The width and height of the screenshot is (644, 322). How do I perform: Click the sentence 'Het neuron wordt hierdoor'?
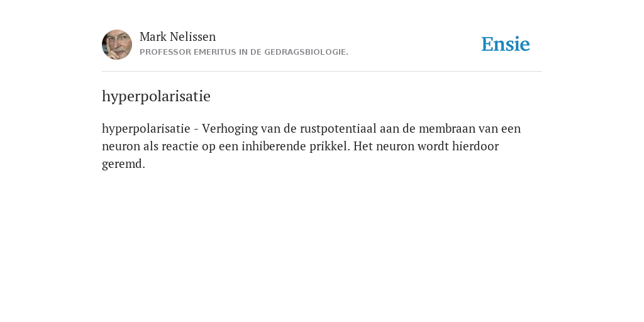(x=426, y=146)
